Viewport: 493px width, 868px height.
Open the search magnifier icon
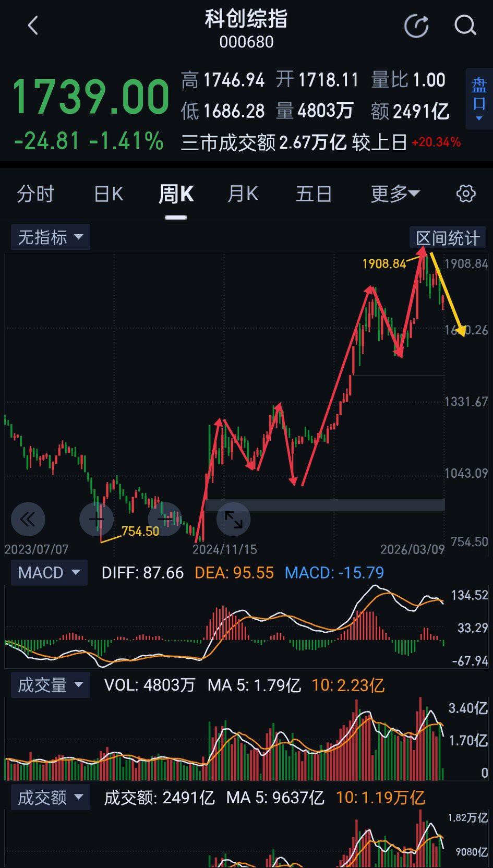pyautogui.click(x=465, y=25)
